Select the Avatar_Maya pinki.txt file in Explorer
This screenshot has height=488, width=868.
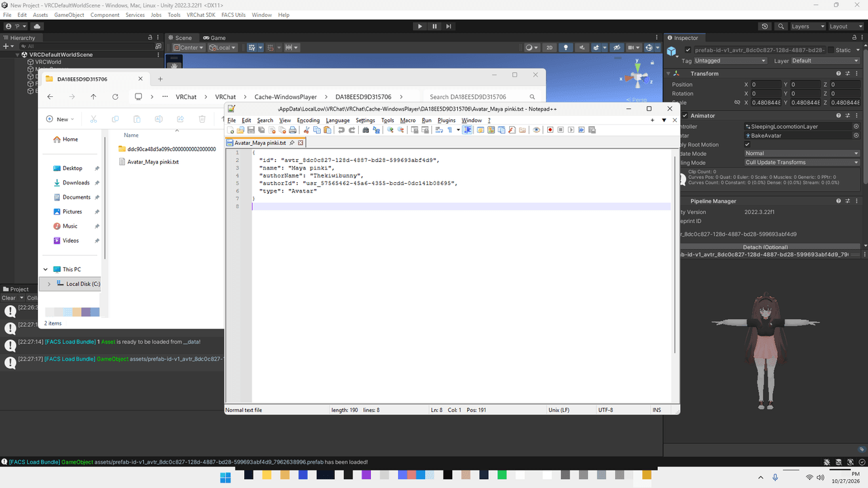(x=149, y=162)
